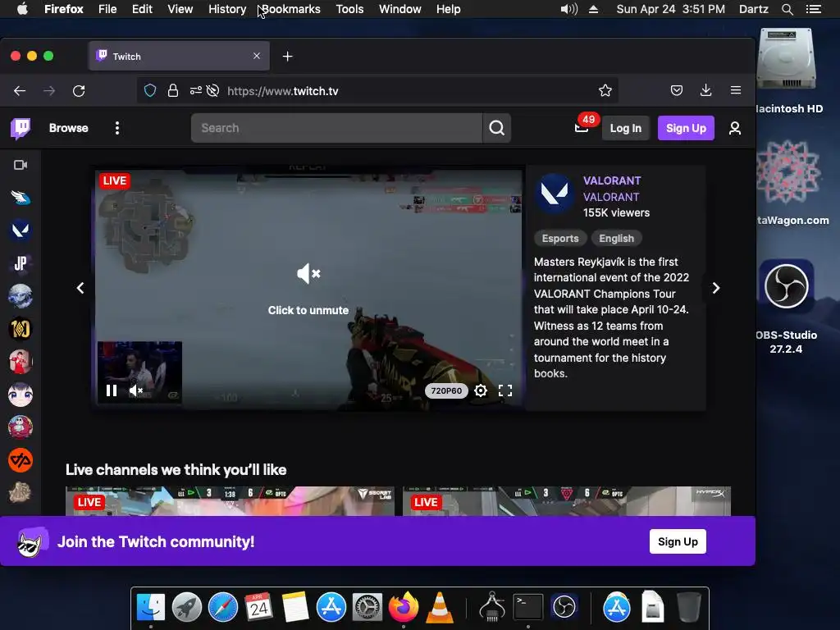Click Sign Up in the purple community banner
Viewport: 840px width, 630px height.
pyautogui.click(x=678, y=541)
